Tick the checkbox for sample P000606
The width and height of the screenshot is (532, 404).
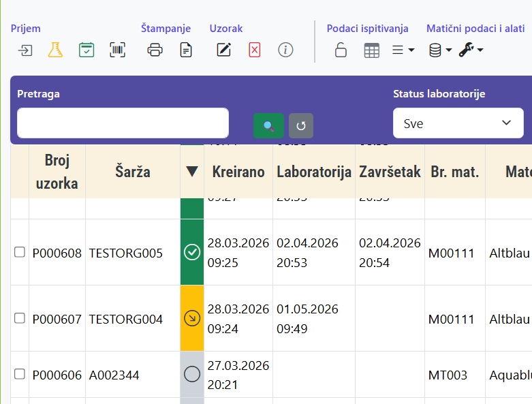click(x=20, y=374)
